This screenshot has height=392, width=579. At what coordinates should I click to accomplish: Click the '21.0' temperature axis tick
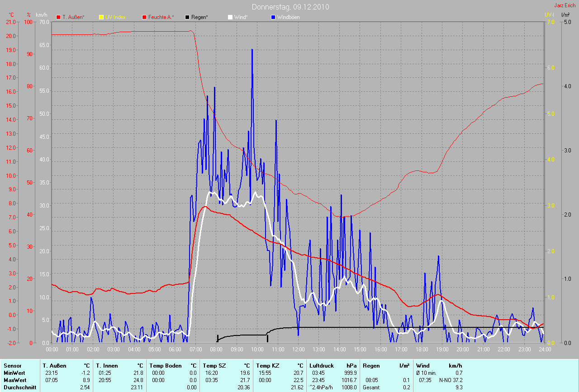click(10, 22)
